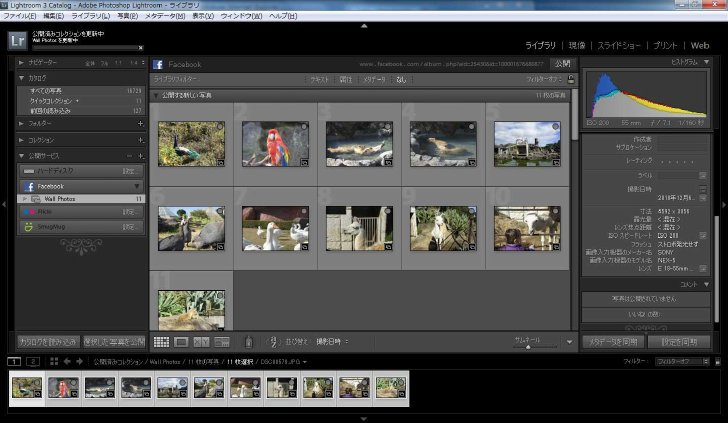The height and width of the screenshot is (423, 728).
Task: Click the SmugMug service icon
Action: (x=29, y=227)
